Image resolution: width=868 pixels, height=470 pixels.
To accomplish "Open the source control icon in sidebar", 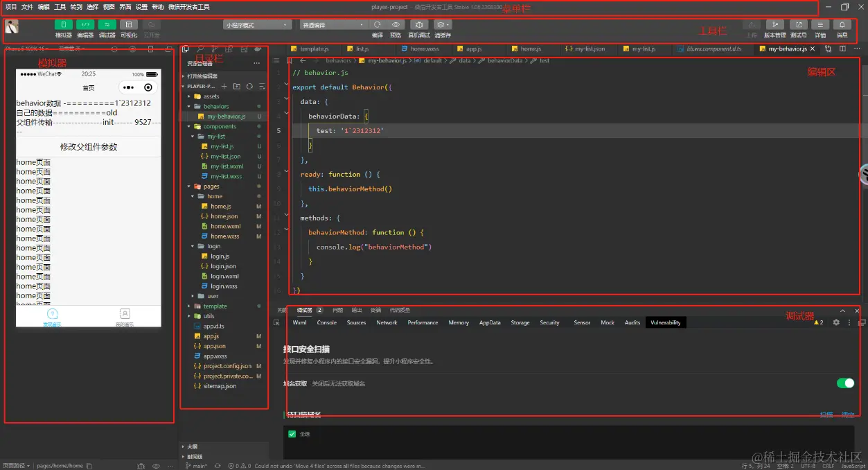I will tap(214, 50).
